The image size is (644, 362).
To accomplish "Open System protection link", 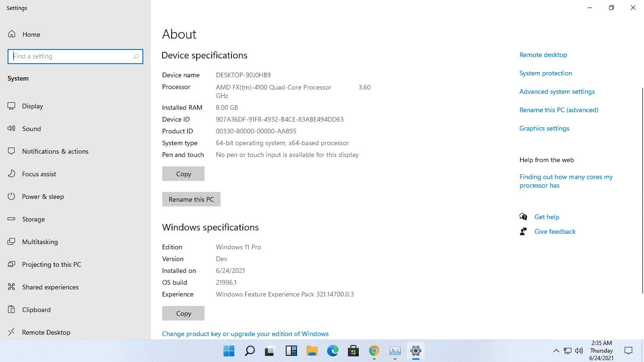I will [545, 73].
